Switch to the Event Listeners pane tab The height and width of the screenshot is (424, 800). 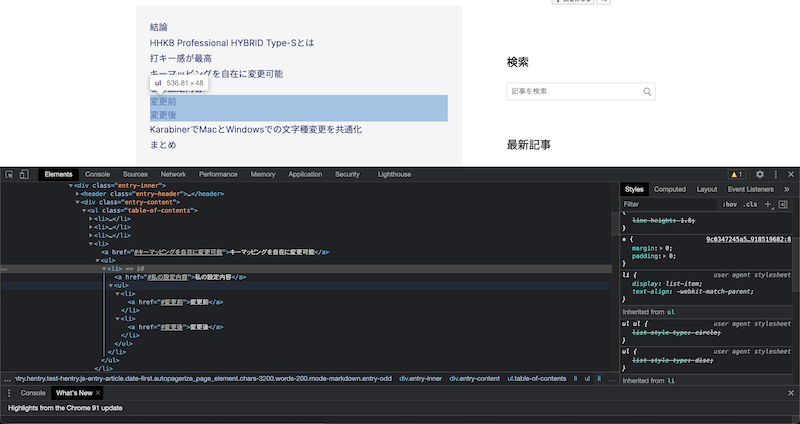pos(751,189)
